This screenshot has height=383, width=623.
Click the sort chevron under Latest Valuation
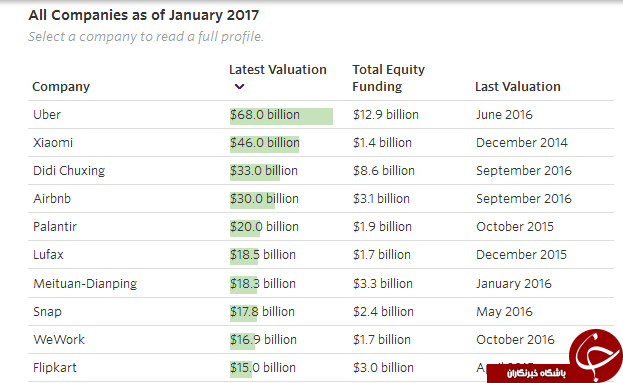pyautogui.click(x=239, y=86)
